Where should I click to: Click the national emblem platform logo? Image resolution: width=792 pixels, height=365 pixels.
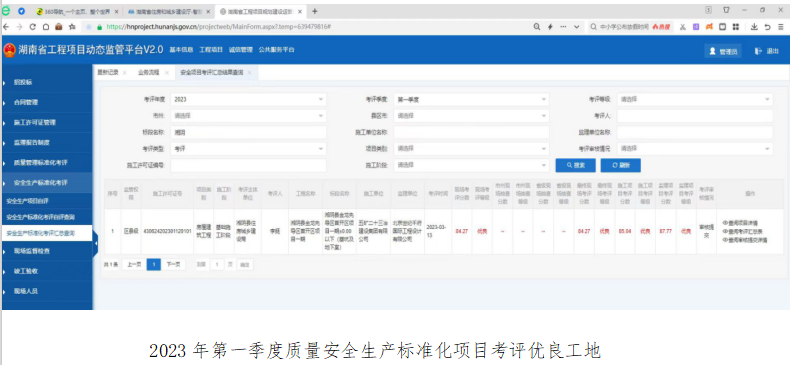coord(10,50)
